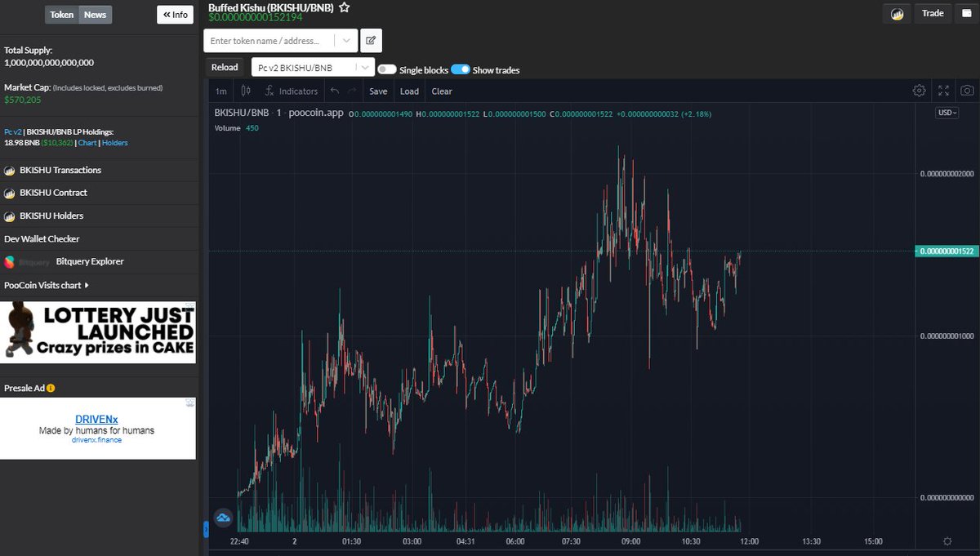This screenshot has width=980, height=556.
Task: Click the Presale Ad info icon
Action: pos(51,389)
